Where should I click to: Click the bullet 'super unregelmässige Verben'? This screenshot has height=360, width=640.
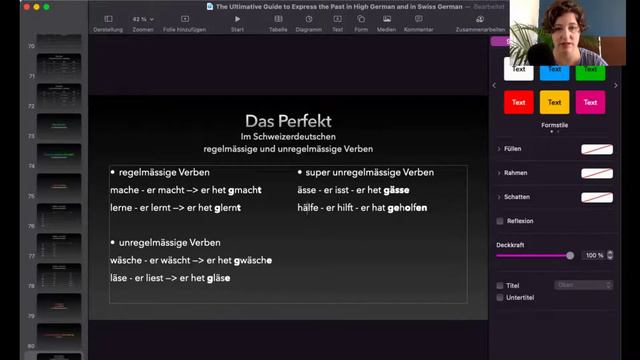[370, 173]
